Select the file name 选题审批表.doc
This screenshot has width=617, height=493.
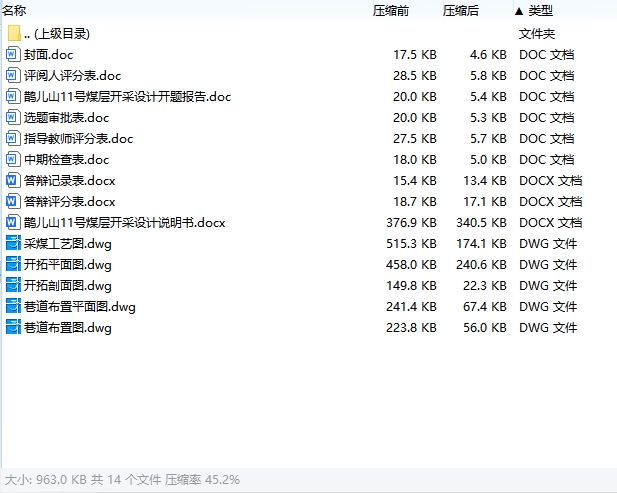click(x=66, y=118)
